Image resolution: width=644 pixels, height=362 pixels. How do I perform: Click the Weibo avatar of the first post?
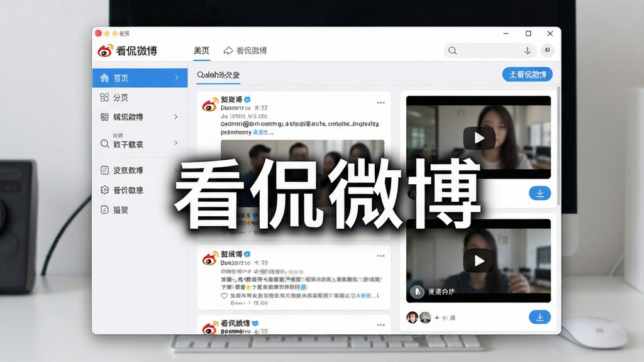point(210,105)
